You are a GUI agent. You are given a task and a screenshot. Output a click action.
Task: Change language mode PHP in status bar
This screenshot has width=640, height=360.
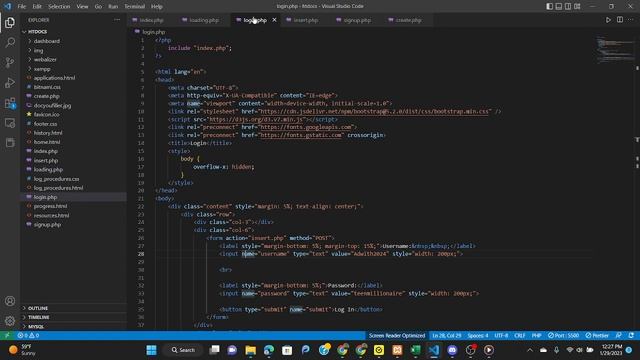[536, 335]
